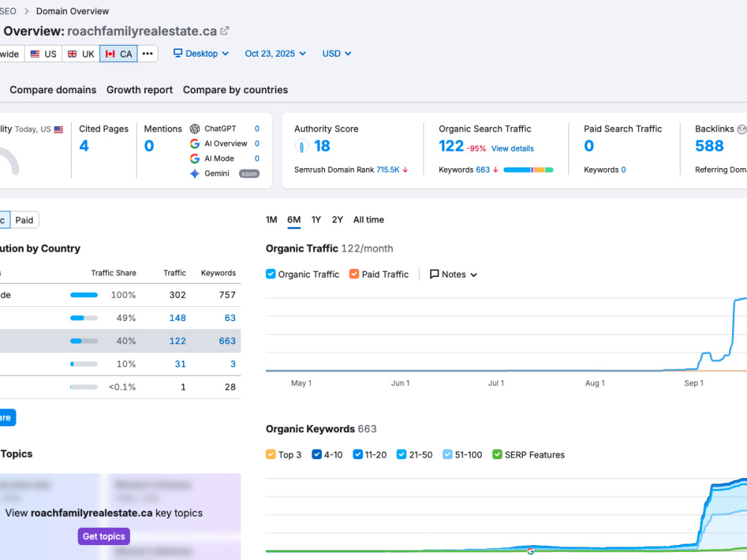
Task: Click the keyword distribution color bar
Action: (528, 169)
